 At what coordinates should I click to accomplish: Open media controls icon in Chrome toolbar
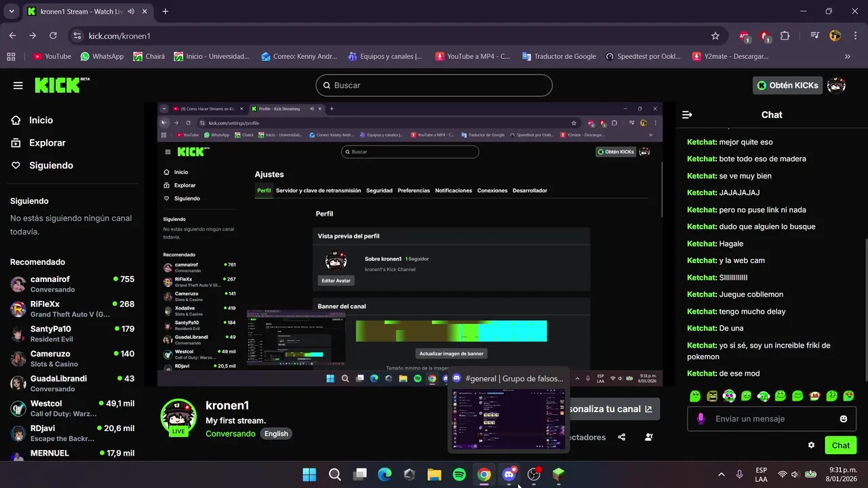(814, 36)
